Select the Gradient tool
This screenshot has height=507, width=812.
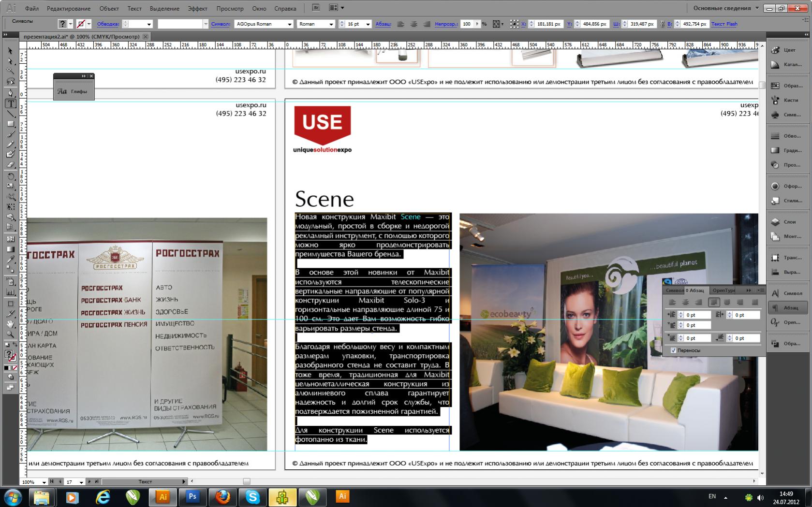coord(10,249)
